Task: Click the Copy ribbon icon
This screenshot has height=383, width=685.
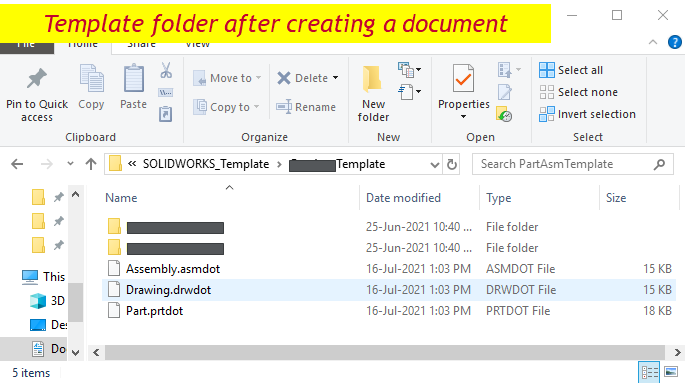Action: tap(91, 78)
